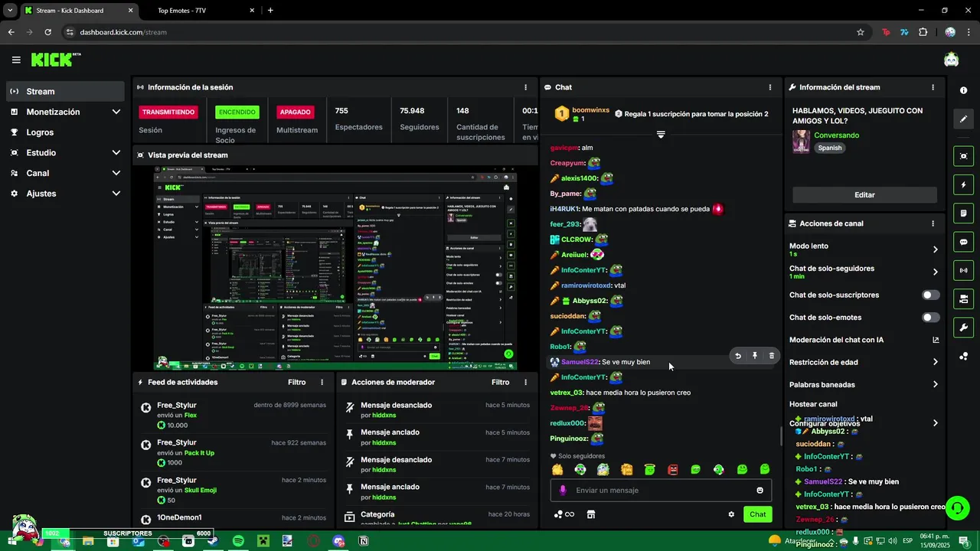Open Spotify from the taskbar
The image size is (980, 551).
238,541
